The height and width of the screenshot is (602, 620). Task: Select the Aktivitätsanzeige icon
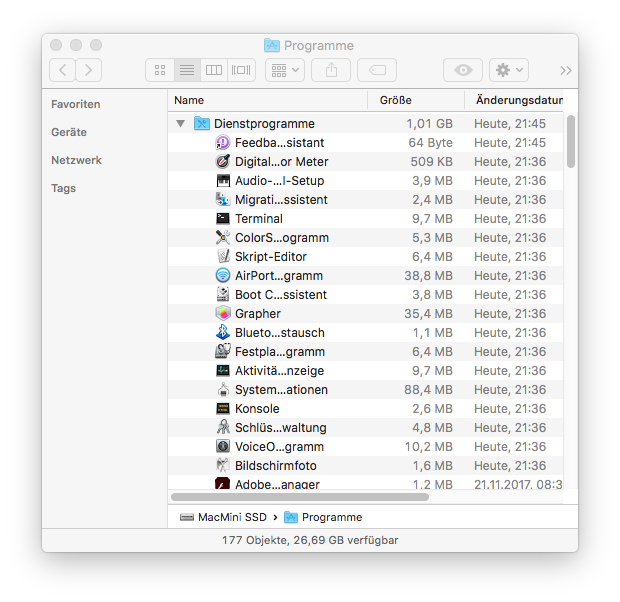click(223, 370)
